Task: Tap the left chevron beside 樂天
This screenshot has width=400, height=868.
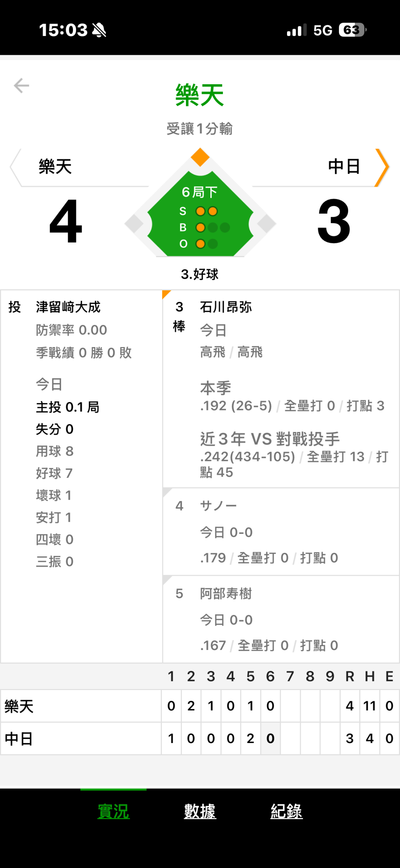Action: click(15, 167)
